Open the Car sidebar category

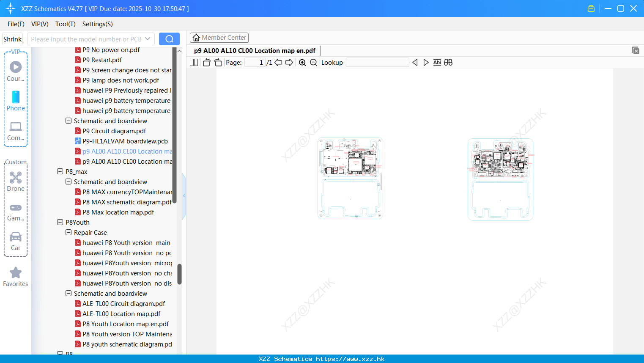(16, 241)
